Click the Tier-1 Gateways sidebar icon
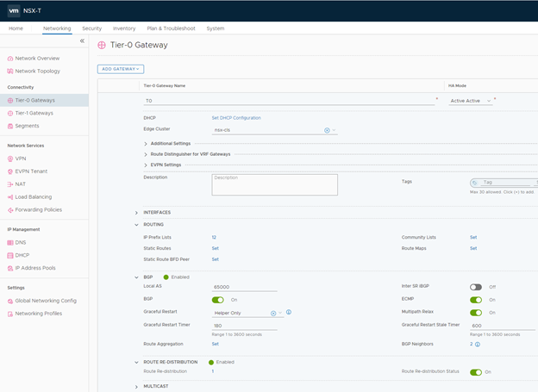Image resolution: width=538 pixels, height=392 pixels. (x=10, y=113)
